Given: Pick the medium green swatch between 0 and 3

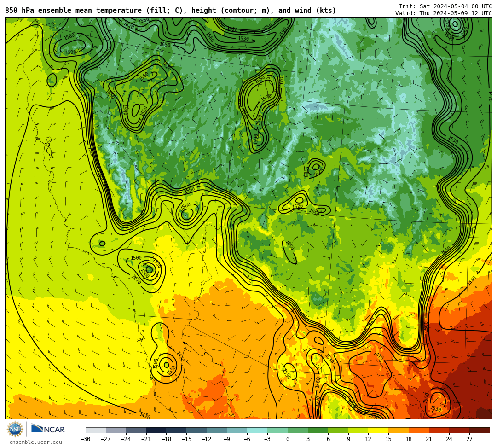Looking at the screenshot, I should pyautogui.click(x=298, y=430).
